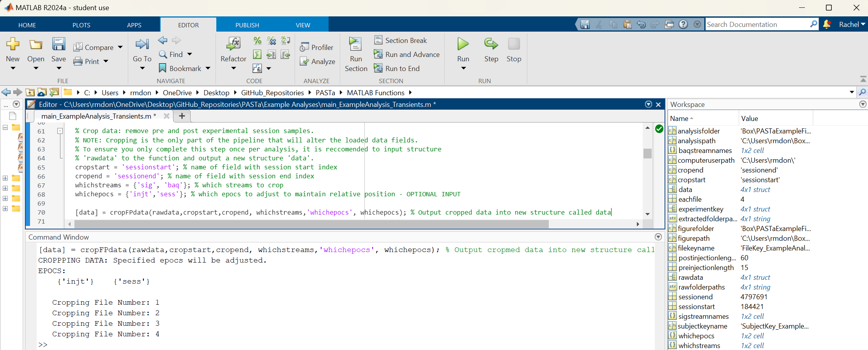Screen dimensions: 868x350
Task: Click GitHub_Repositories in the address path
Action: [x=272, y=92]
